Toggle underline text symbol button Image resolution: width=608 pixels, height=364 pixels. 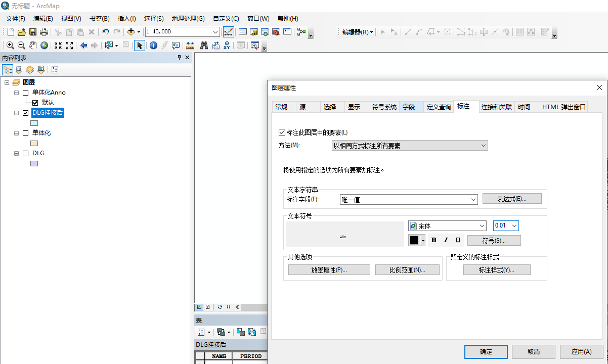coord(458,240)
